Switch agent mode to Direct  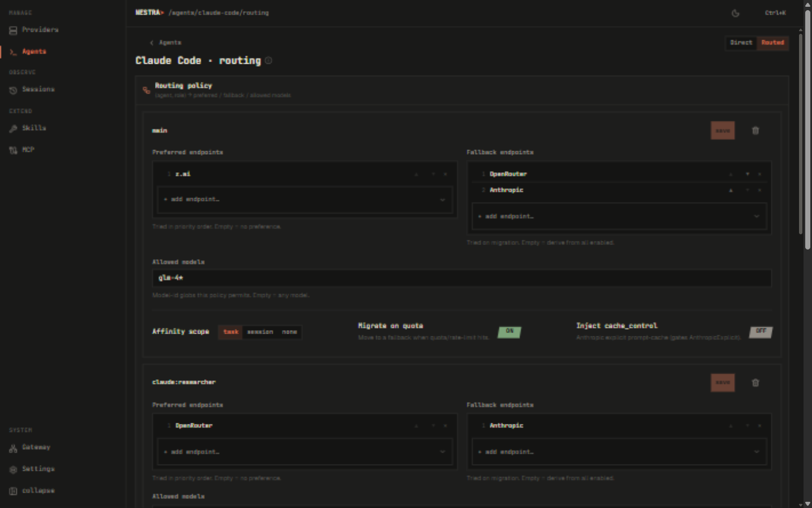pos(741,43)
